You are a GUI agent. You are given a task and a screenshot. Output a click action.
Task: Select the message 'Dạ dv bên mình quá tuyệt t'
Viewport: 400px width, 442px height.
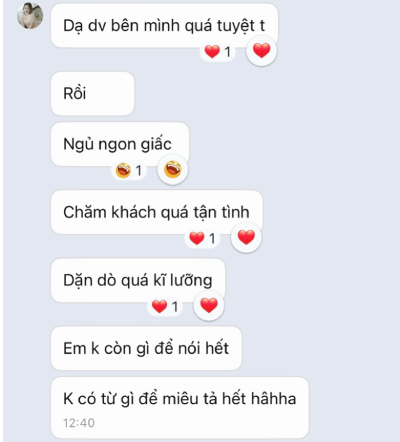click(x=164, y=26)
